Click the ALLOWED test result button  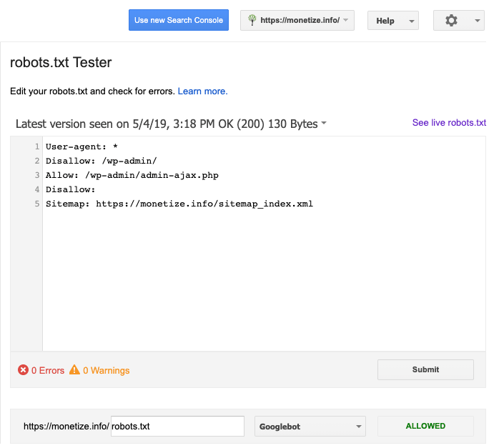tap(425, 426)
